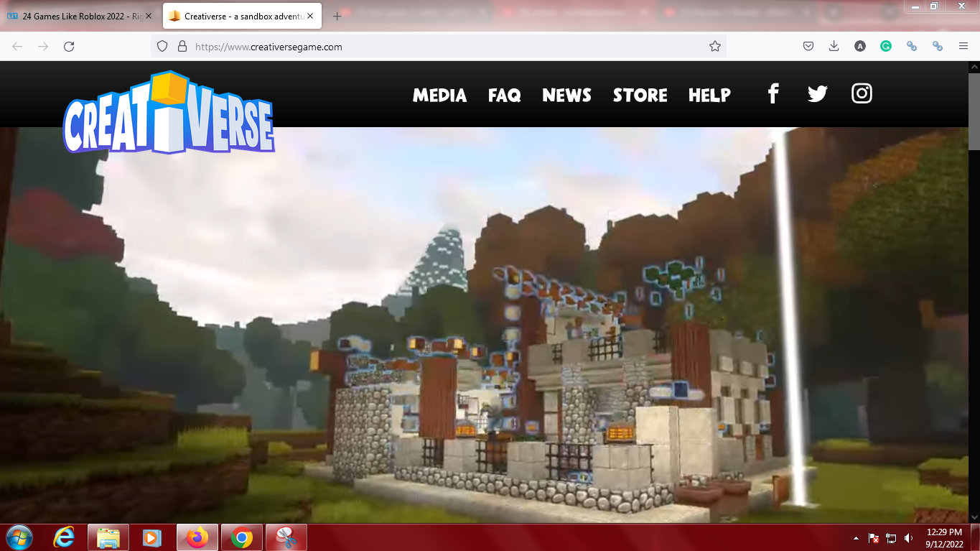Screen dimensions: 980x551
Task: Launch Internet Explorer from taskbar
Action: point(65,537)
